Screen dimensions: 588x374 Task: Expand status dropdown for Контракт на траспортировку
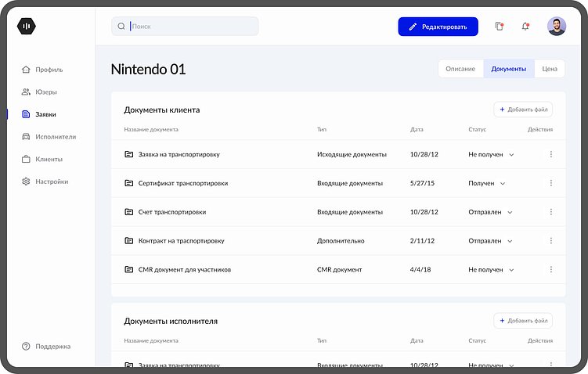tap(510, 241)
